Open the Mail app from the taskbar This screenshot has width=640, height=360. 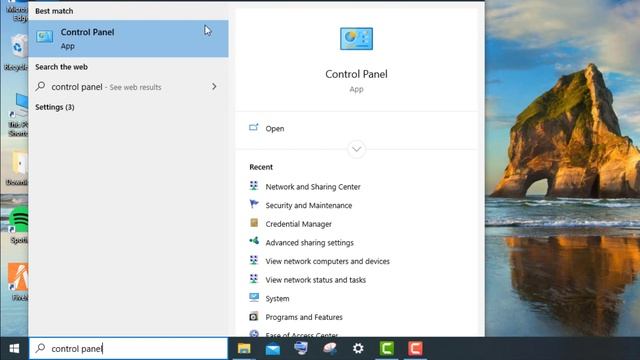[x=273, y=349]
